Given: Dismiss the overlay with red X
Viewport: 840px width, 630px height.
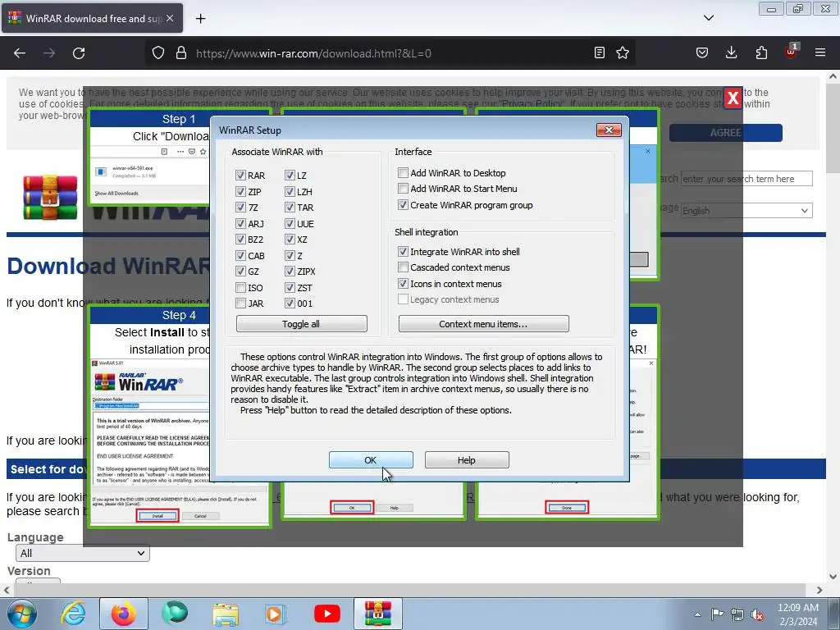Looking at the screenshot, I should point(733,98).
